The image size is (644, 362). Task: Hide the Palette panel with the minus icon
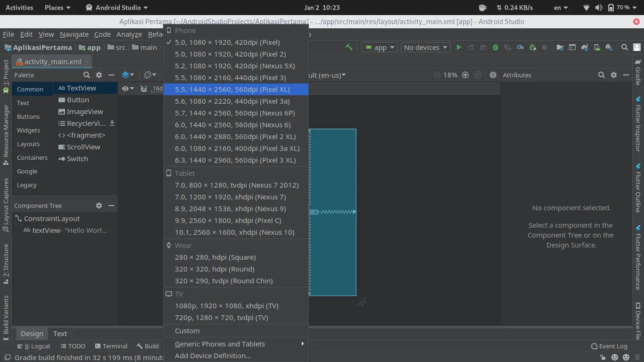(x=111, y=75)
